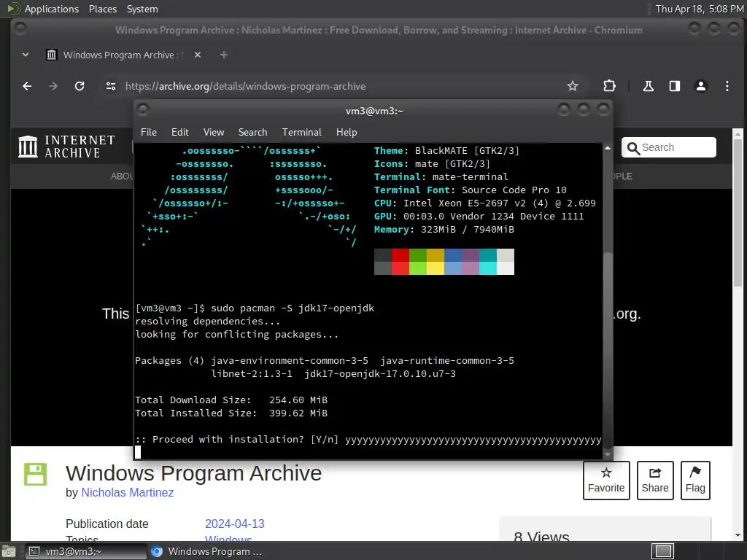Open Nicholas Martinez author link
The image size is (747, 560).
click(x=127, y=492)
